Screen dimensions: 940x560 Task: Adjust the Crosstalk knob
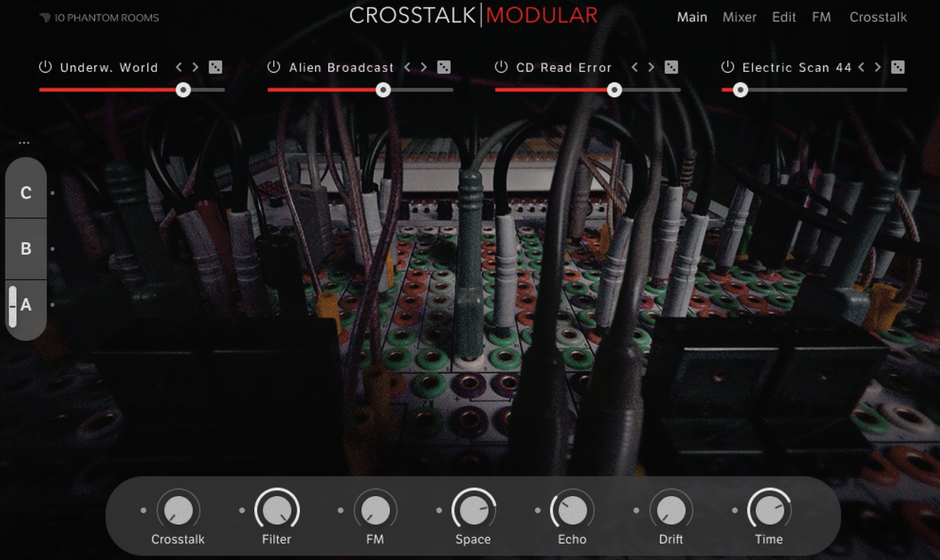click(x=178, y=511)
